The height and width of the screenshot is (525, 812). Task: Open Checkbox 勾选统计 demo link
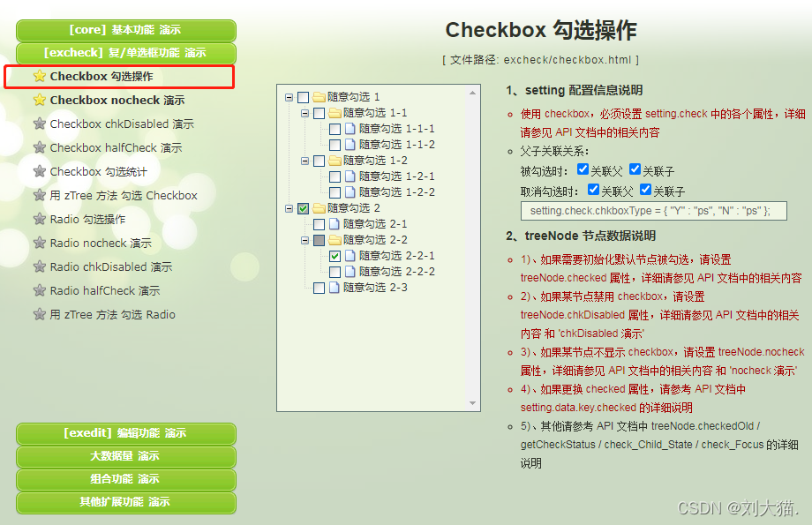pos(98,171)
